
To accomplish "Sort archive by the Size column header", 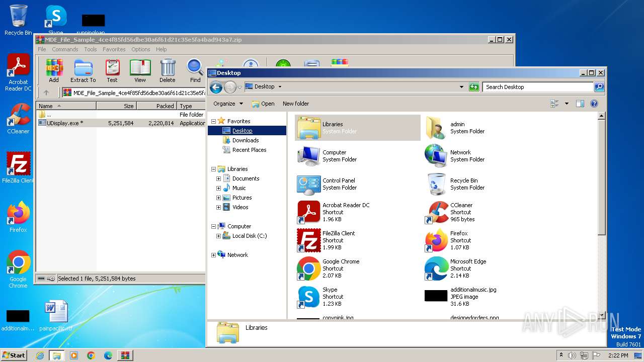I will (117, 106).
